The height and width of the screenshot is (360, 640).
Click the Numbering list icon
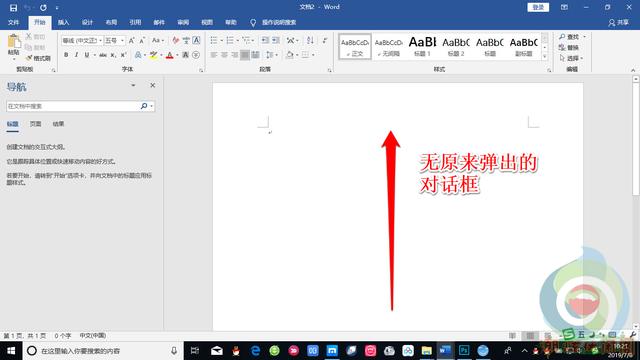coord(230,40)
